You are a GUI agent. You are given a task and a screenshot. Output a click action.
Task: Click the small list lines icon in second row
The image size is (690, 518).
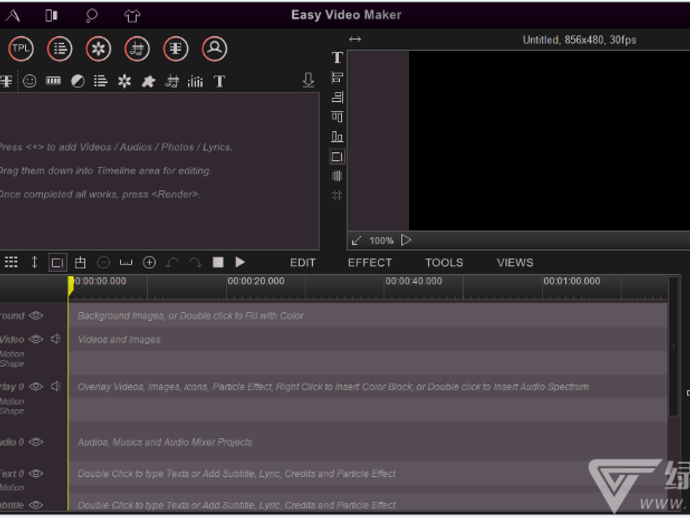pos(100,81)
